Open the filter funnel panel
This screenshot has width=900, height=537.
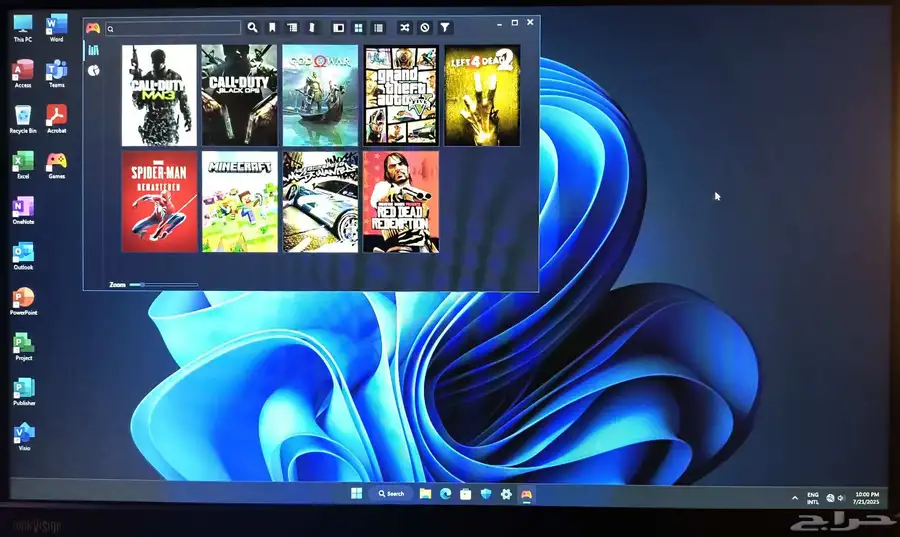445,28
